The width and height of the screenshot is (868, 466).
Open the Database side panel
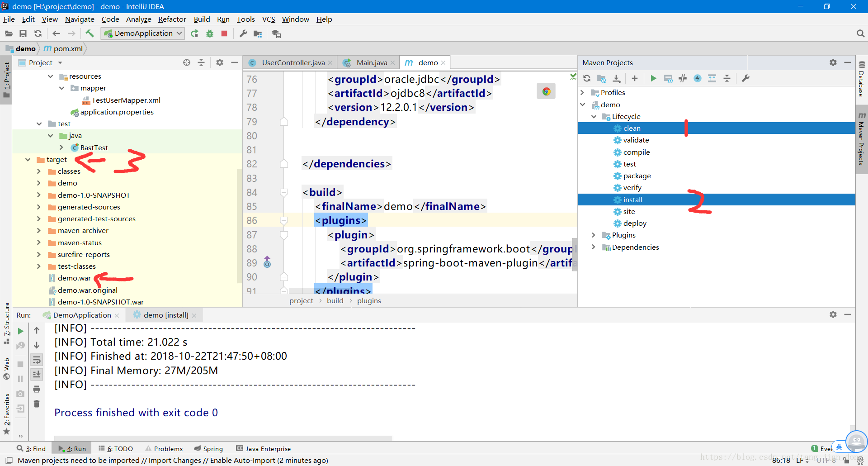862,78
